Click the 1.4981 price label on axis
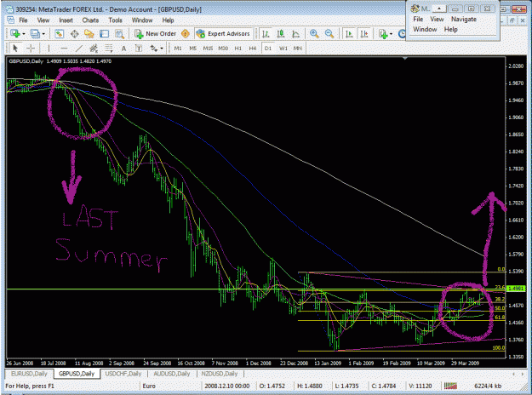The image size is (532, 395). [516, 289]
